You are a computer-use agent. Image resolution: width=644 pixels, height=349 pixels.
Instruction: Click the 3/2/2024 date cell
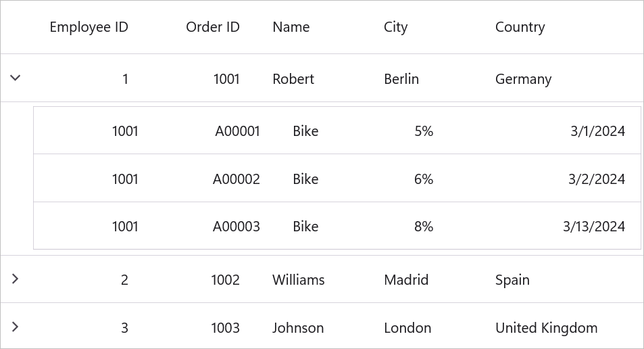pos(596,179)
